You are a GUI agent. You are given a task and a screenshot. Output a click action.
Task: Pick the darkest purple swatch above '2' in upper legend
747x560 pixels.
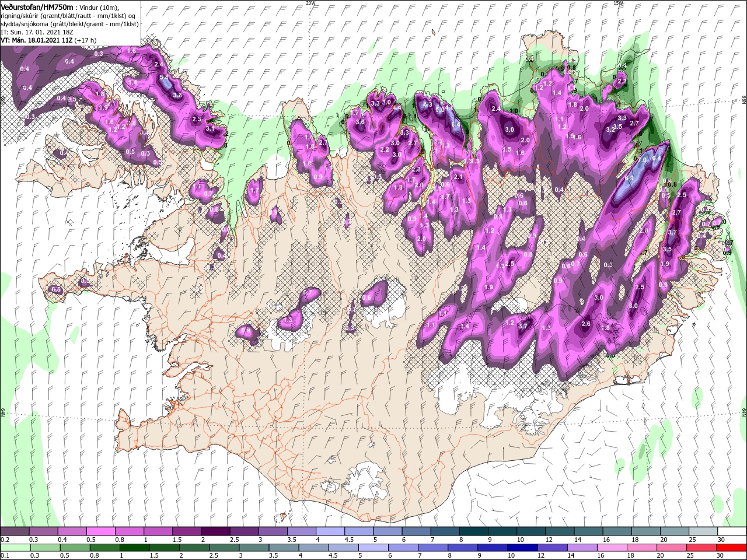(x=215, y=531)
